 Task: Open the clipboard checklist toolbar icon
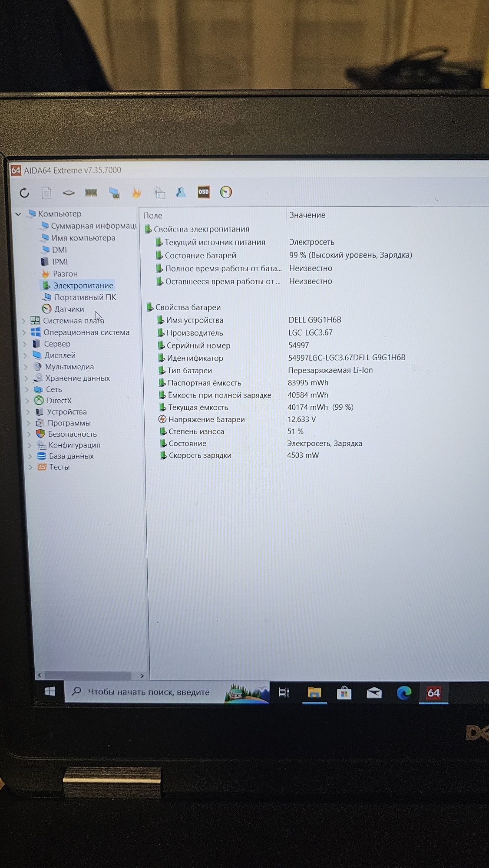coord(160,193)
